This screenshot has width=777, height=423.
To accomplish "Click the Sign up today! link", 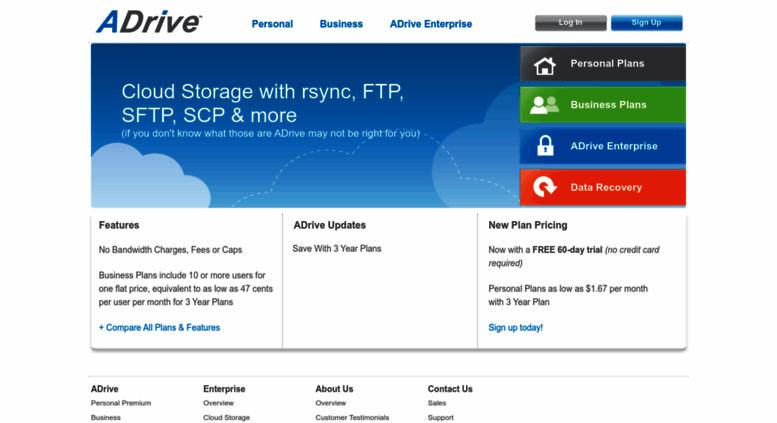I will (515, 327).
